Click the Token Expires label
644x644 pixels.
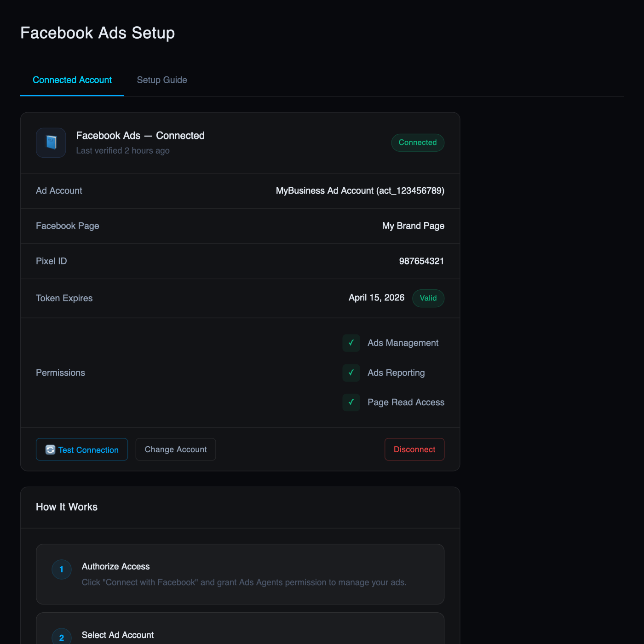64,298
